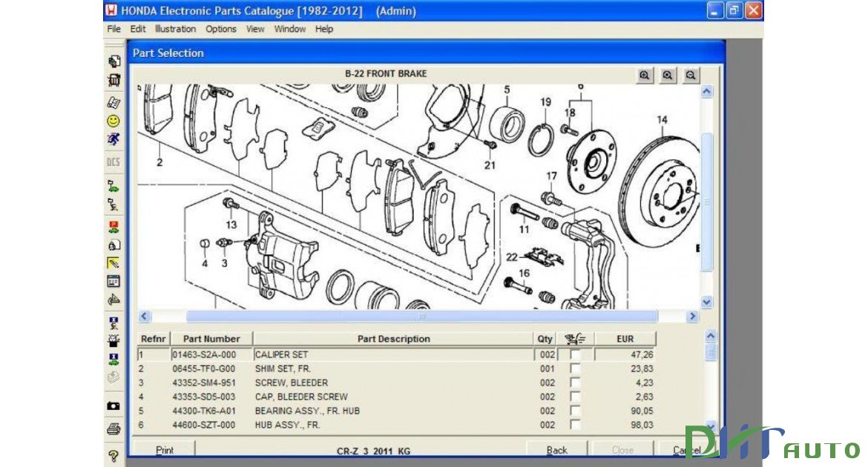This screenshot has height=467, width=868.
Task: Click the smiley face icon in the sidebar
Action: point(114,119)
